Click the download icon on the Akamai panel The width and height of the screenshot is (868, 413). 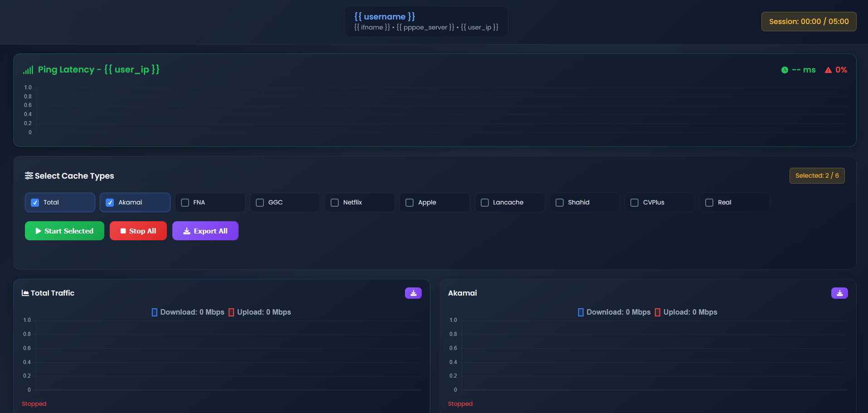839,293
